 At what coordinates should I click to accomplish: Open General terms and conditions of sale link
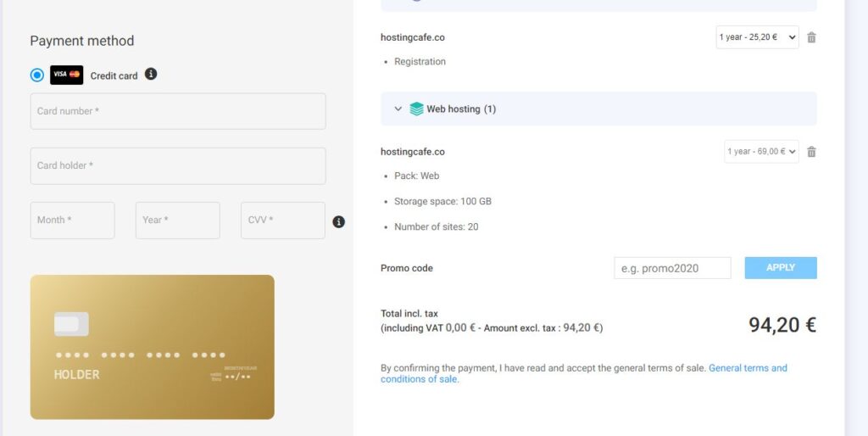click(x=583, y=373)
